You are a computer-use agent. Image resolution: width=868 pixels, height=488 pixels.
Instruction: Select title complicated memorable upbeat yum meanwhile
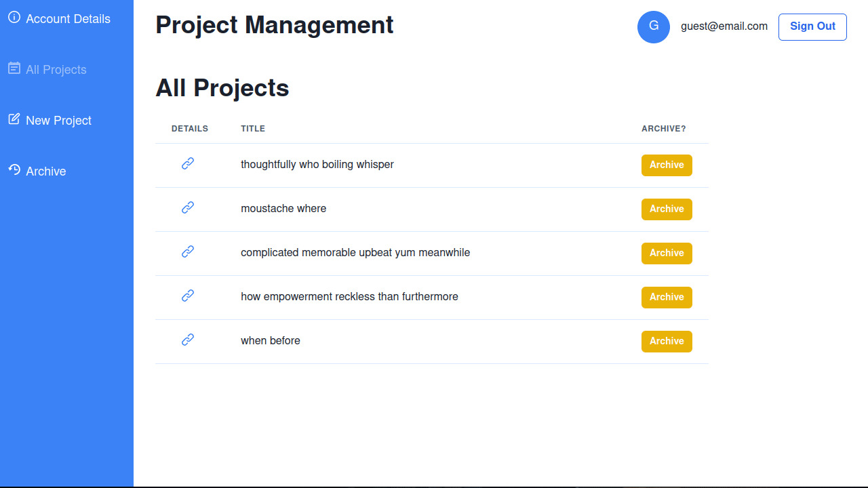click(355, 253)
